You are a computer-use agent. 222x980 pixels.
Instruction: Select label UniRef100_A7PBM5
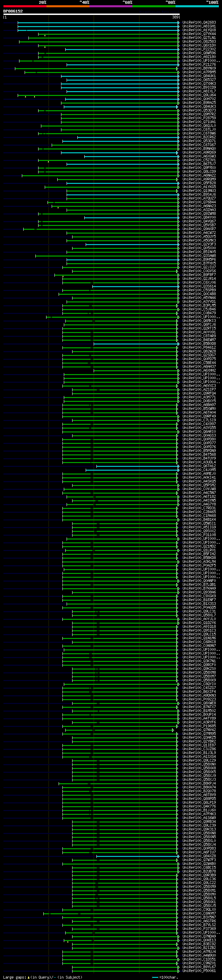pos(199,72)
